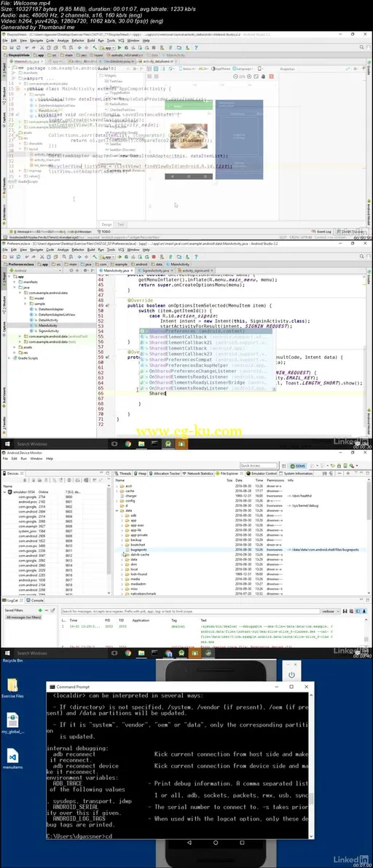
Task: Open my_global desktop file icon
Action: [x=12, y=724]
